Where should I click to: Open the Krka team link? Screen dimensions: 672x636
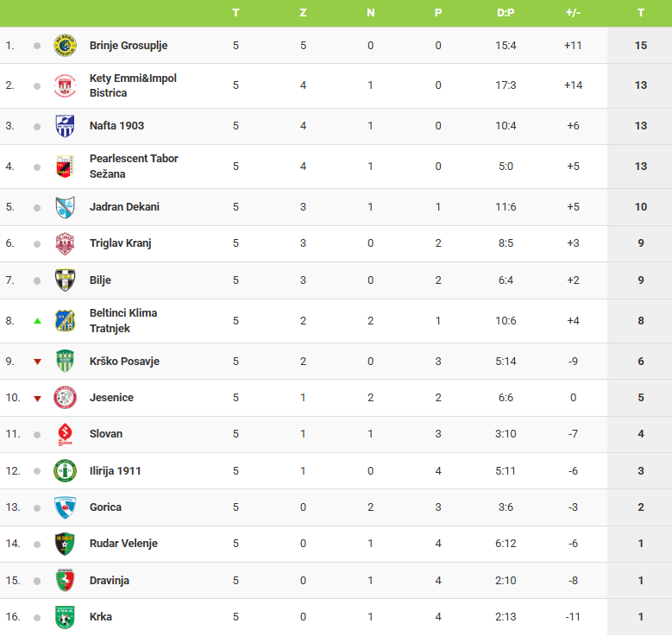pos(101,617)
